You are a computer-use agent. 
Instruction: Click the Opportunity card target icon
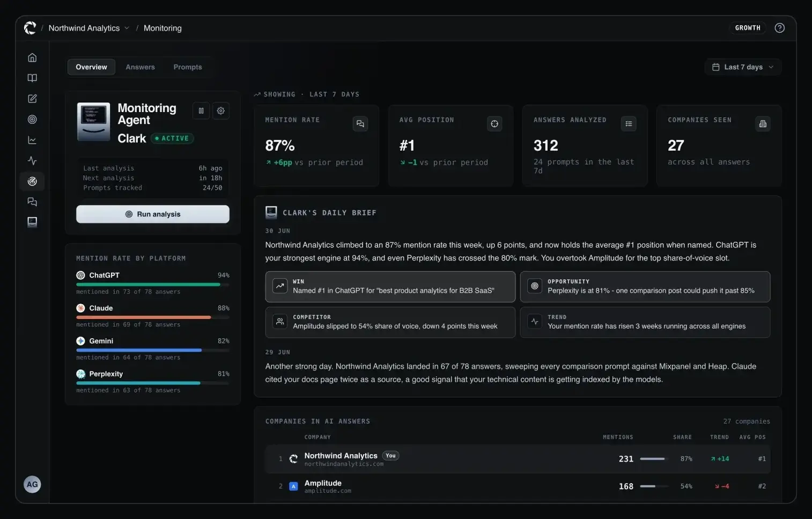(535, 286)
